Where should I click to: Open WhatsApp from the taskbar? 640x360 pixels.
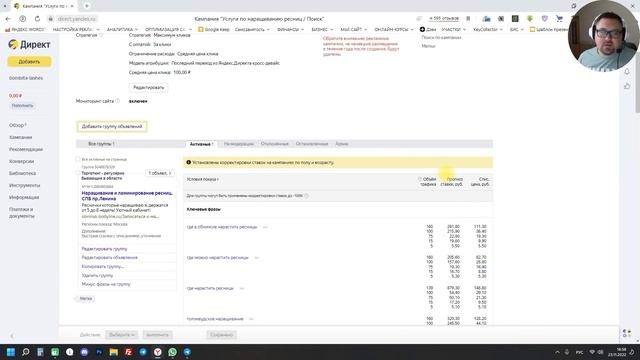point(172,352)
